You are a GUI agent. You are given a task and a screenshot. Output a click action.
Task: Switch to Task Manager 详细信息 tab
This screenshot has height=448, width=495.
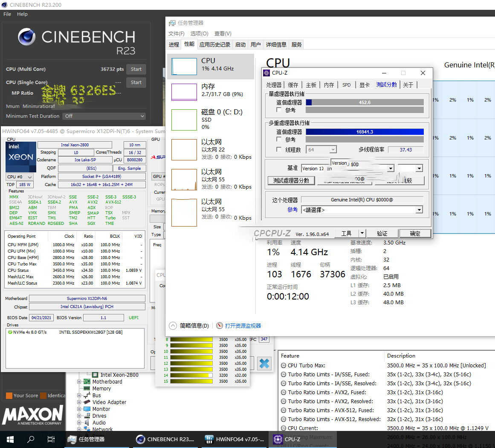point(276,44)
